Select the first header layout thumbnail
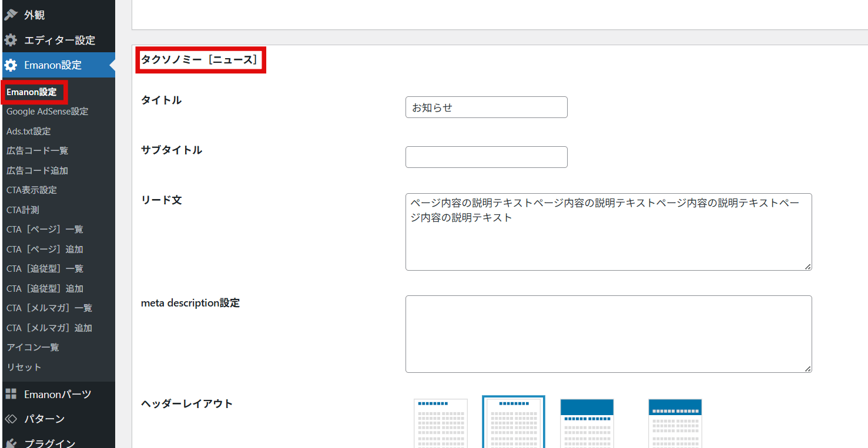 [x=441, y=423]
